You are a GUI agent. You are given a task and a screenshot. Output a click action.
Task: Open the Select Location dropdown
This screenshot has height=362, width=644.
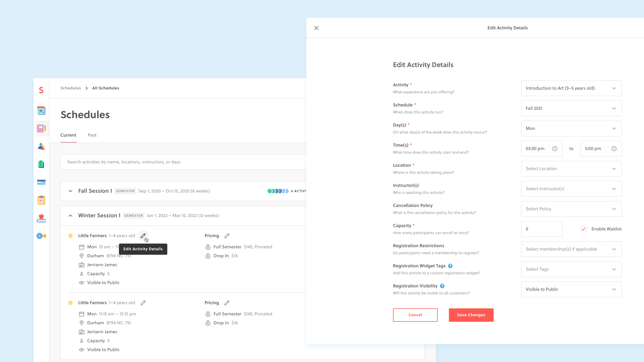pos(571,169)
